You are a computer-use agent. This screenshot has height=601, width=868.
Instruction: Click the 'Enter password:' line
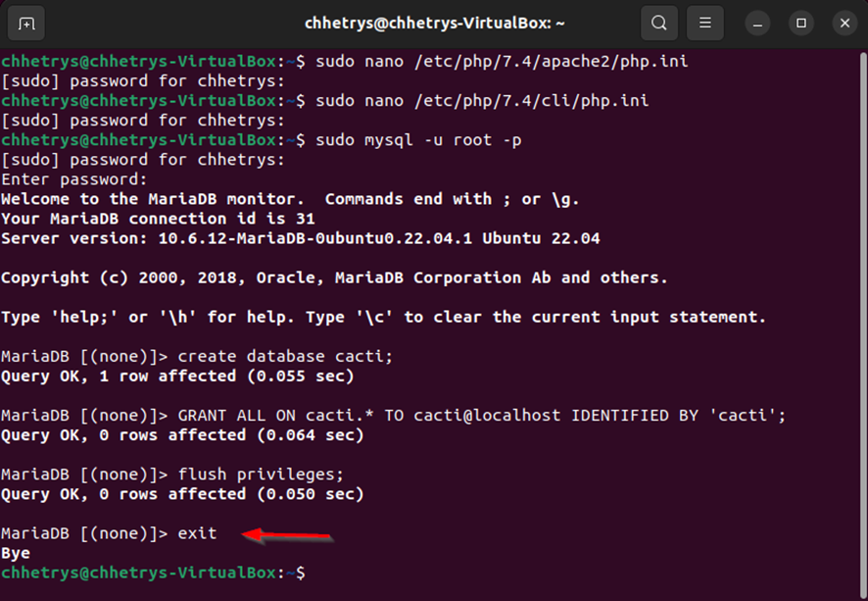pyautogui.click(x=74, y=178)
